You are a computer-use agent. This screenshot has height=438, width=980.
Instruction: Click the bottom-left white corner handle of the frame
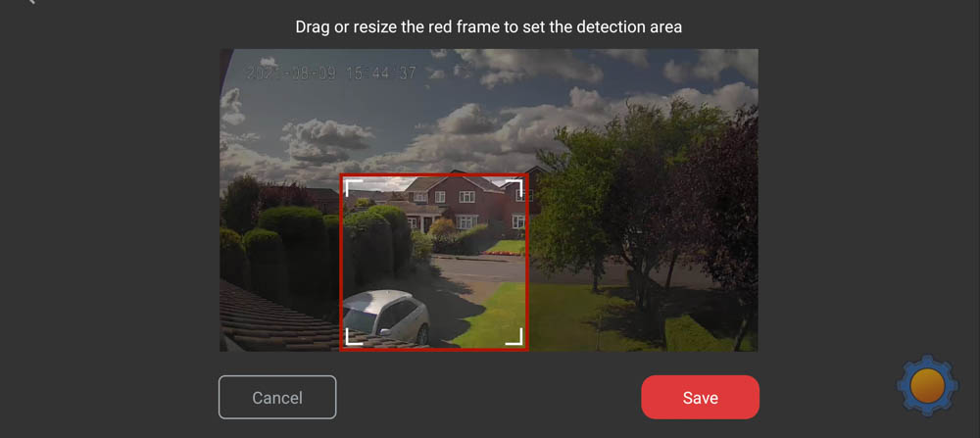tap(354, 336)
